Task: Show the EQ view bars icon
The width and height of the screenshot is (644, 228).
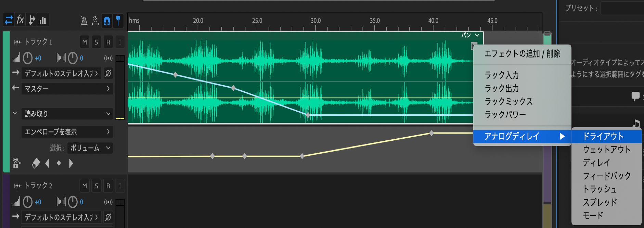Action: pos(43,20)
